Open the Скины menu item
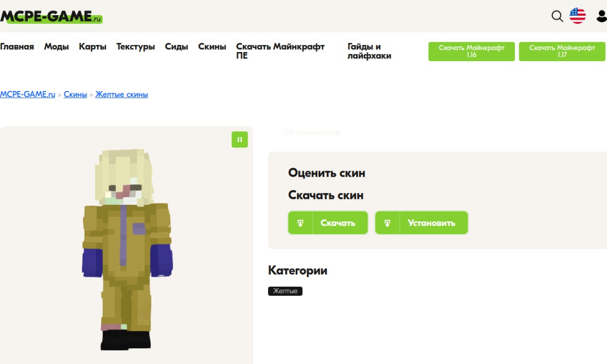This screenshot has height=364, width=607. click(212, 46)
